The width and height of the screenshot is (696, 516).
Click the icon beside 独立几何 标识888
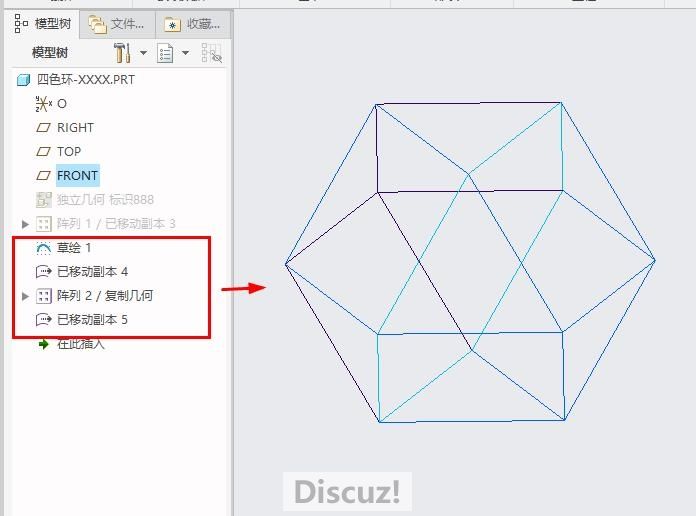[x=44, y=200]
